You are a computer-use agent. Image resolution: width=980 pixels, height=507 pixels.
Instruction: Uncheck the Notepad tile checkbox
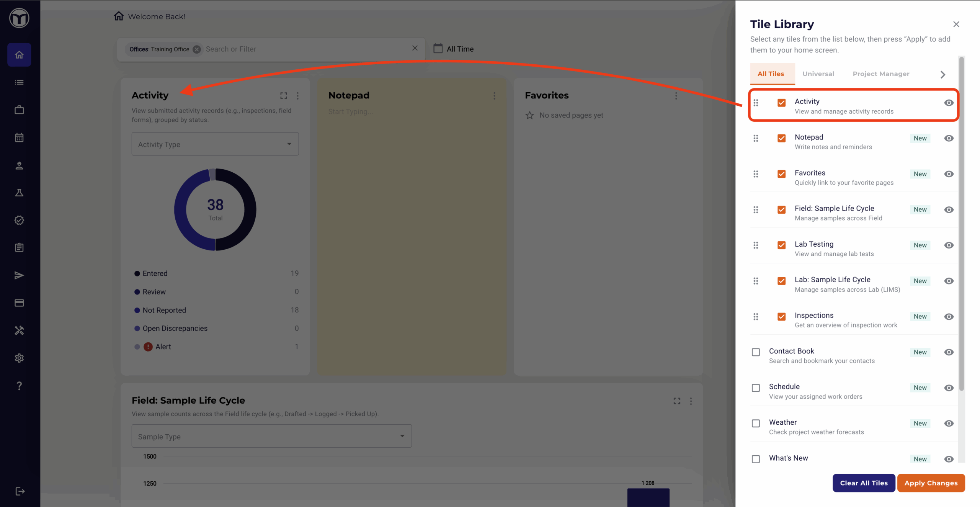[781, 138]
